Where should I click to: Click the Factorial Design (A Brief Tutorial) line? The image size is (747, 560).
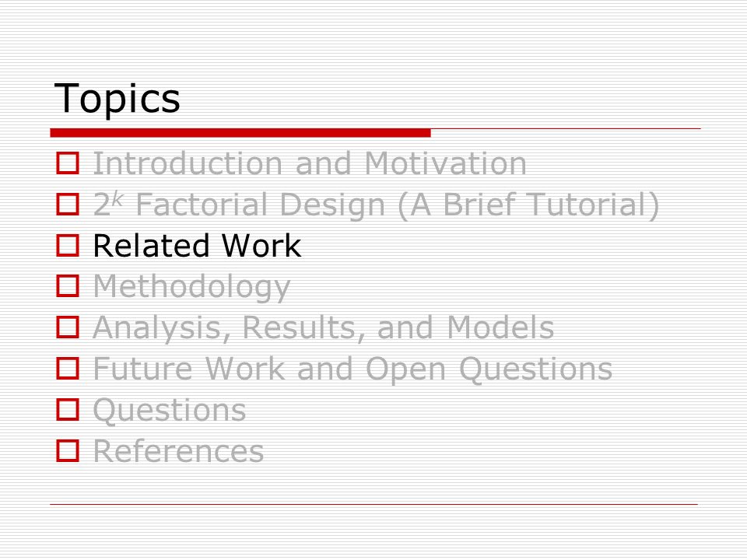377,205
